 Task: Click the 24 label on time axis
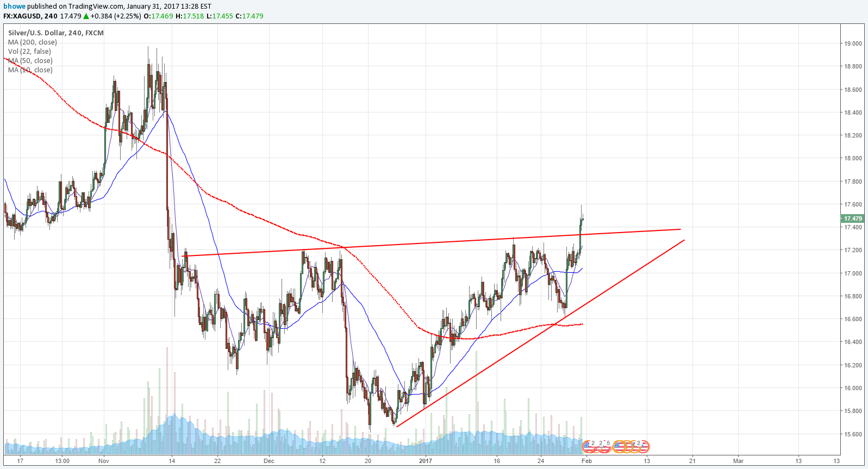coord(541,461)
